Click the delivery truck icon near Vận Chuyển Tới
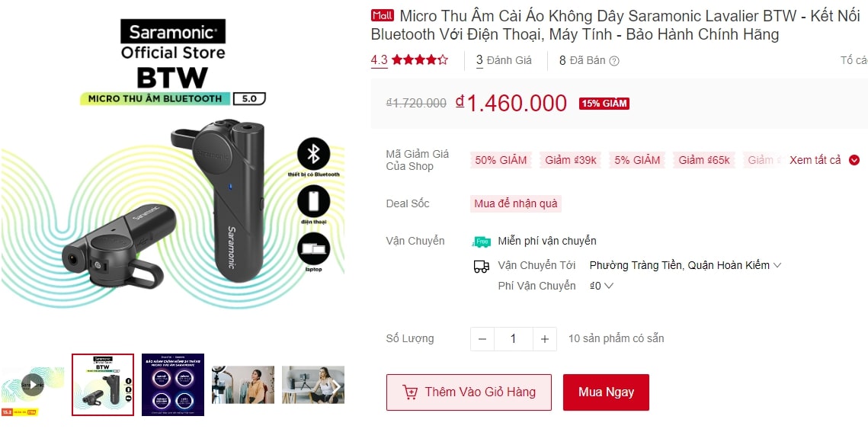The image size is (868, 429). (482, 266)
